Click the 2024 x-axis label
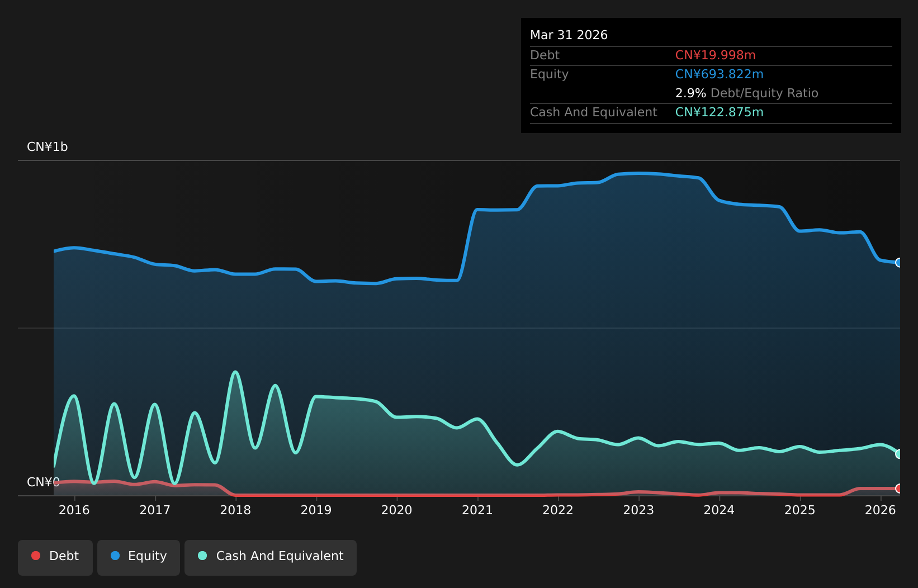The image size is (918, 588). 719,510
